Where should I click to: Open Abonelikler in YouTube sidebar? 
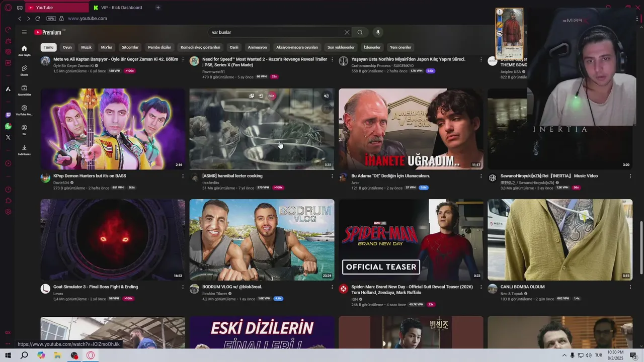[x=24, y=90]
